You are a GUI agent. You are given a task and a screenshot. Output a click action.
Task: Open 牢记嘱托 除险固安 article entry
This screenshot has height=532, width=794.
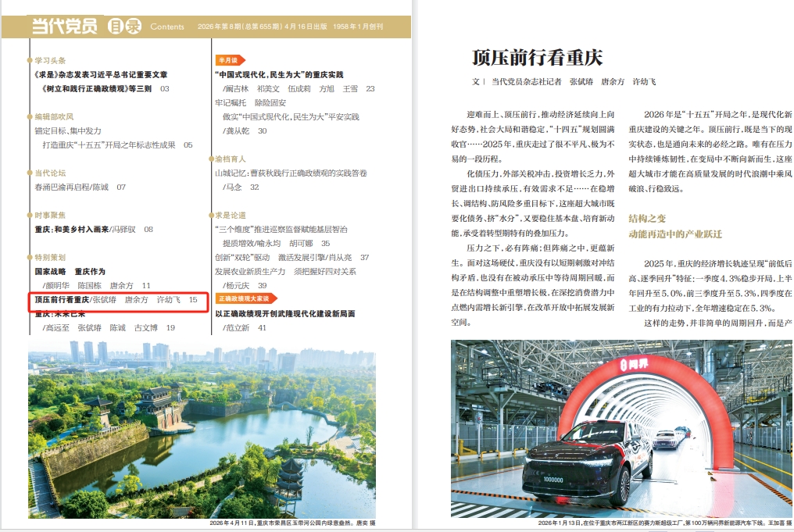click(x=247, y=102)
